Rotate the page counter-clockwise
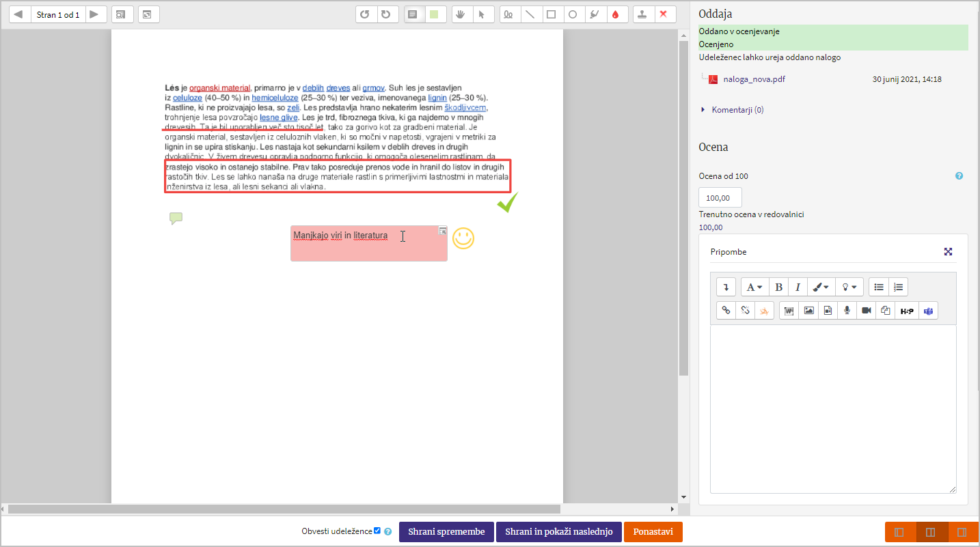980x547 pixels. tap(366, 14)
